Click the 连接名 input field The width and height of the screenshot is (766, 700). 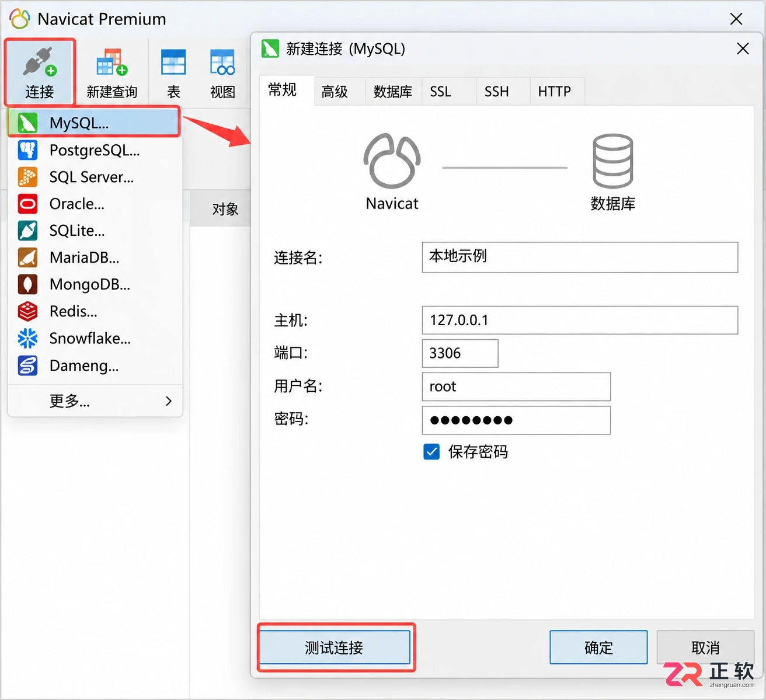[x=580, y=257]
